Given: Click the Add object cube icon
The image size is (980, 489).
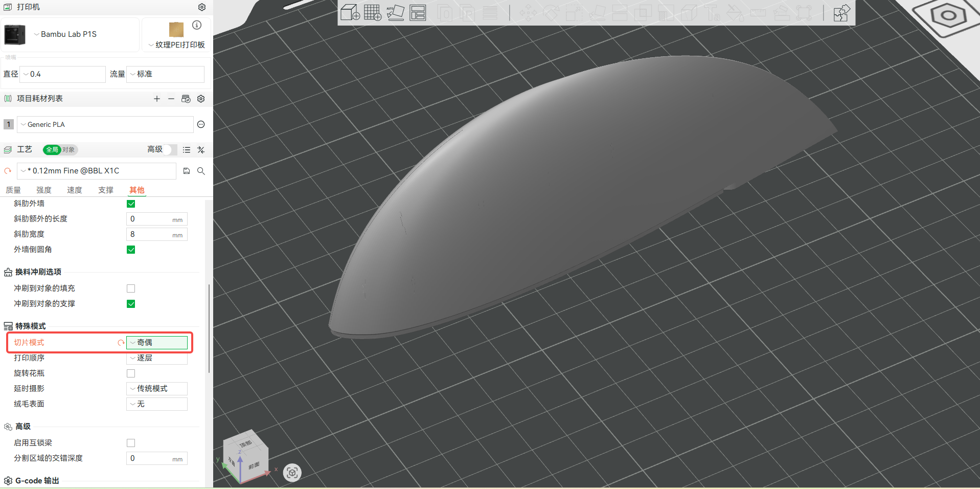Looking at the screenshot, I should pyautogui.click(x=350, y=12).
